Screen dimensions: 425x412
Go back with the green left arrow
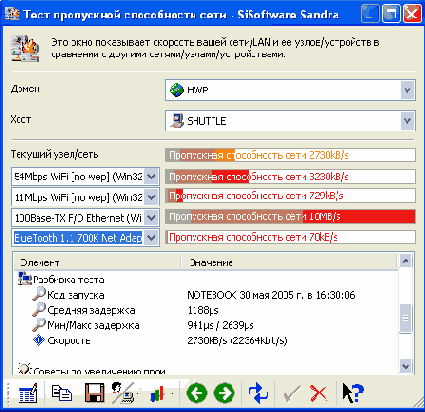pyautogui.click(x=197, y=393)
